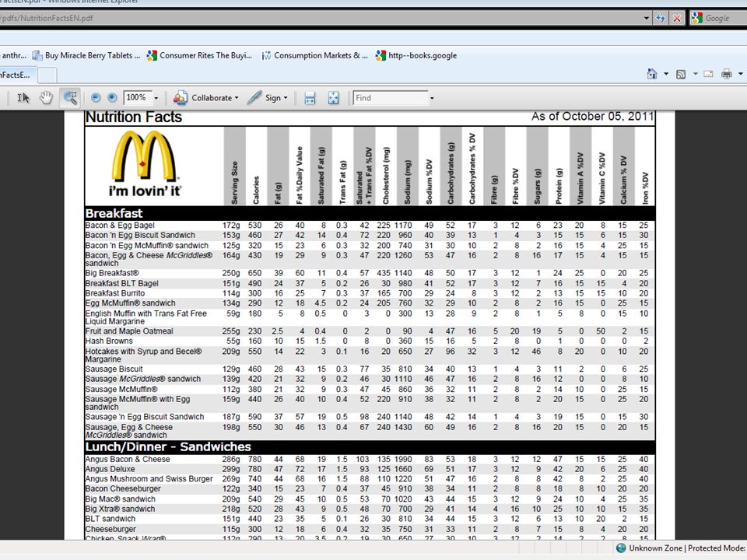Switch to the NutritionFactsEN browser tab
Viewport: 747px width, 560px height.
pos(17,75)
